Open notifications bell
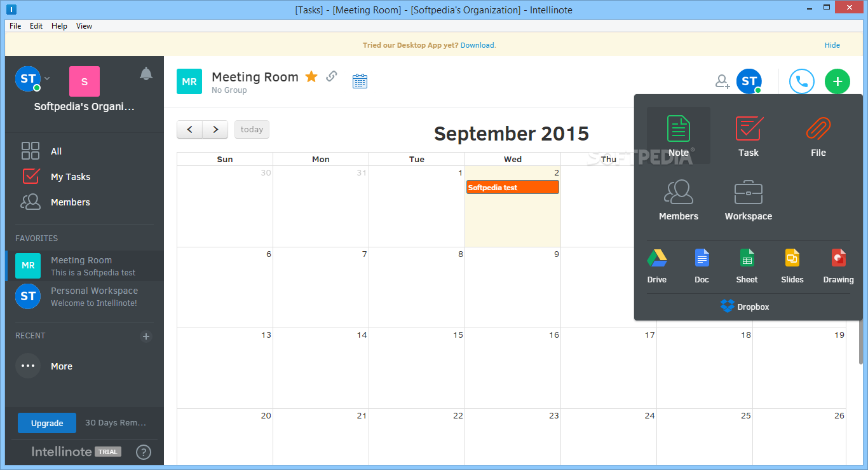The height and width of the screenshot is (470, 868). click(146, 74)
